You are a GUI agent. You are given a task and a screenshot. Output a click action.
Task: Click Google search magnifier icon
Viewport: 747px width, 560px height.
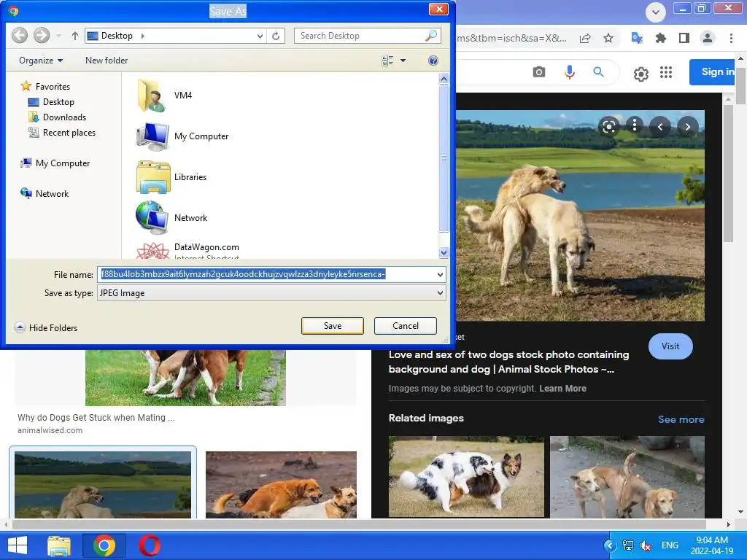598,72
